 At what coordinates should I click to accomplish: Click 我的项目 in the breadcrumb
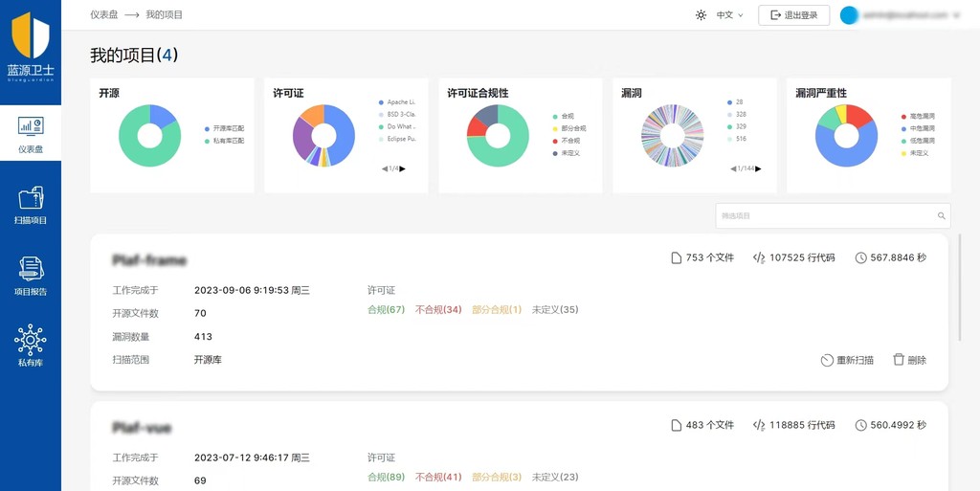165,15
